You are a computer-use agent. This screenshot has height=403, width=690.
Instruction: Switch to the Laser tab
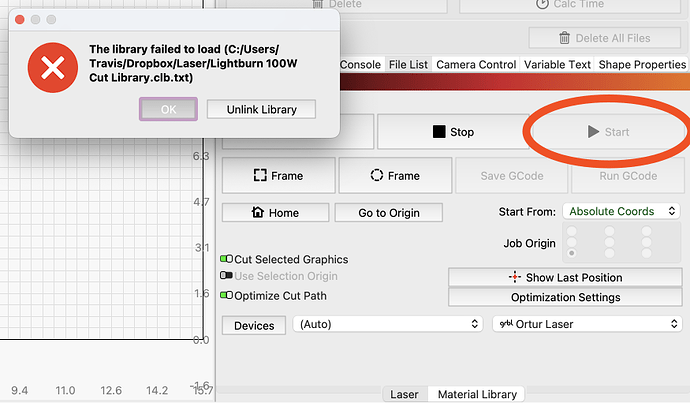pyautogui.click(x=404, y=394)
